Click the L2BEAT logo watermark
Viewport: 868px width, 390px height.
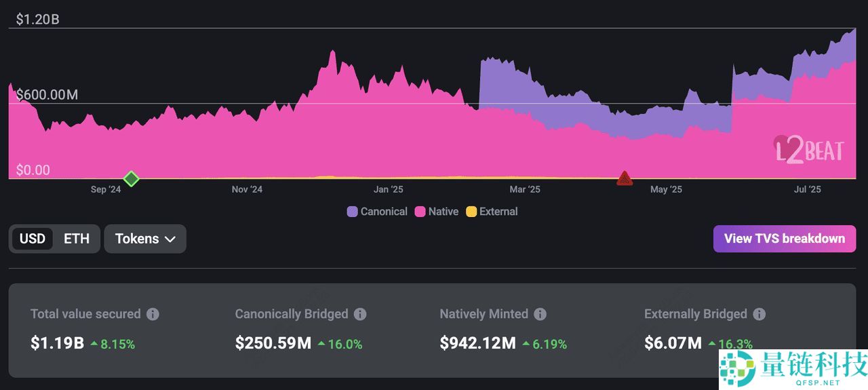pyautogui.click(x=809, y=149)
